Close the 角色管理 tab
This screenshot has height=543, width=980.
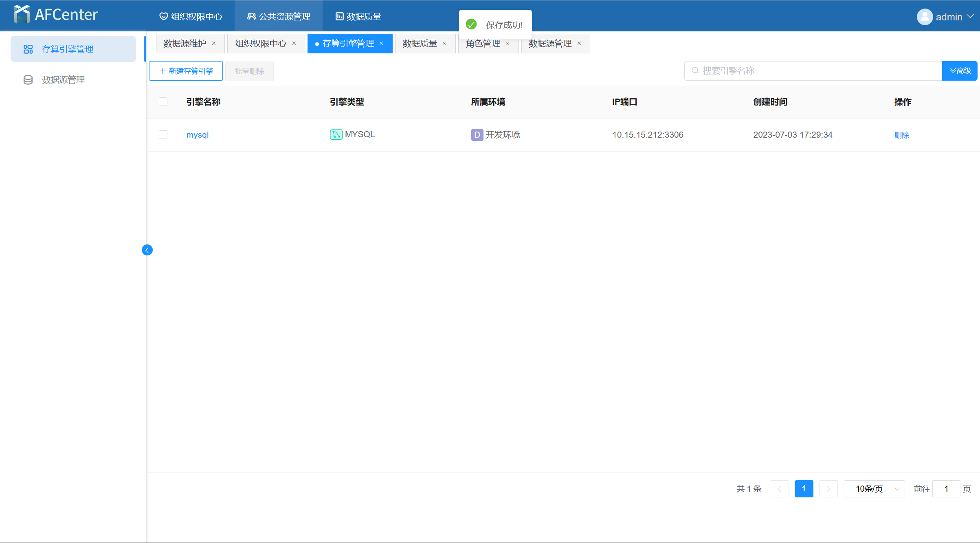(x=508, y=44)
